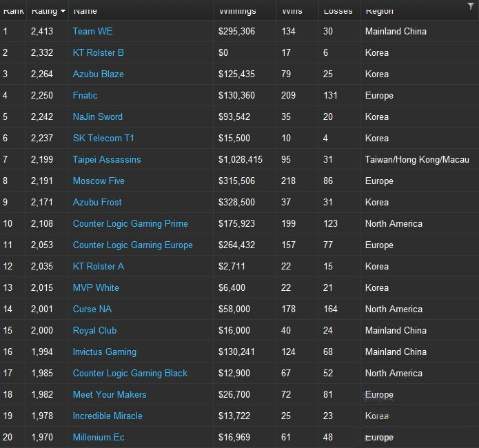Select the $125,435 winnings cell
Viewport: 479px width, 448px height.
[x=236, y=74]
